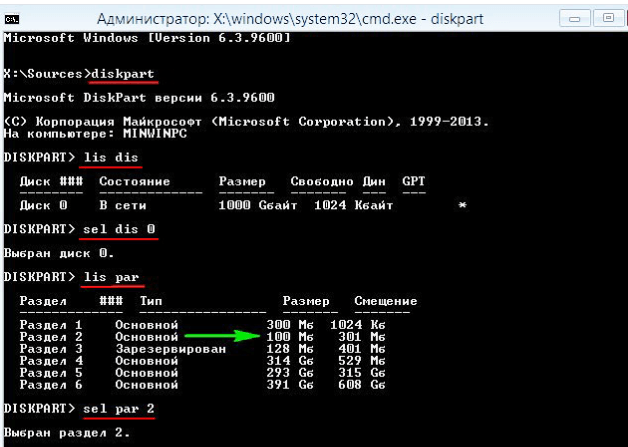Image resolution: width=628 pixels, height=447 pixels.
Task: Select the 'Раздел 2' row label
Action: 51,336
